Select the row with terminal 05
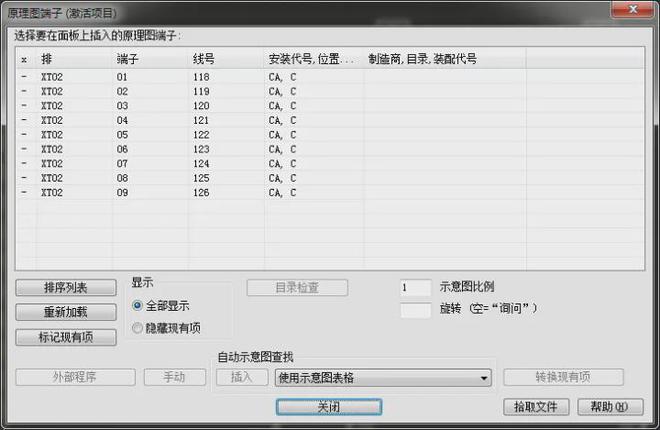 pos(330,135)
